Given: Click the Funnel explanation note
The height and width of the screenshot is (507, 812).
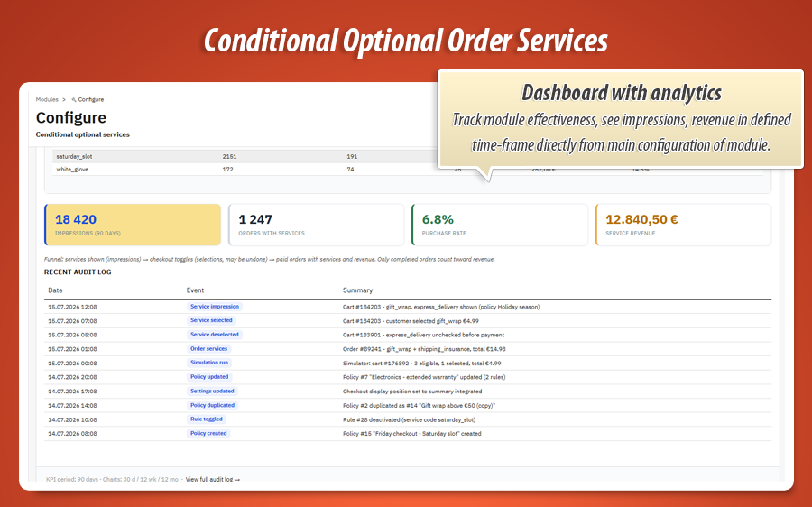Looking at the screenshot, I should [x=269, y=260].
